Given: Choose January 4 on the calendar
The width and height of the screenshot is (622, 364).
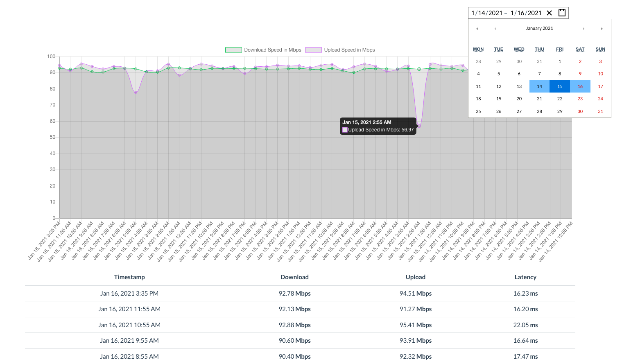Looking at the screenshot, I should pos(478,74).
